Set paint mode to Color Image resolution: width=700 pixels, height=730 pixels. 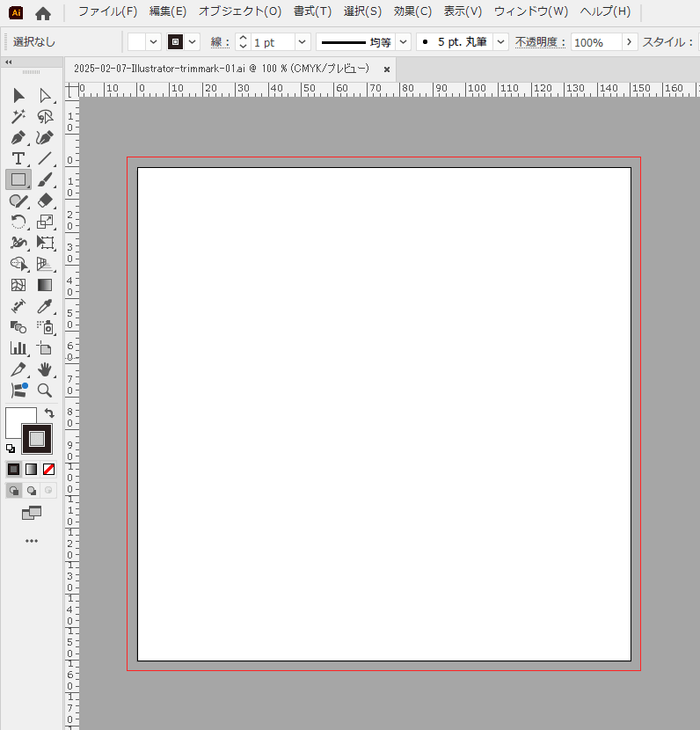pos(13,470)
